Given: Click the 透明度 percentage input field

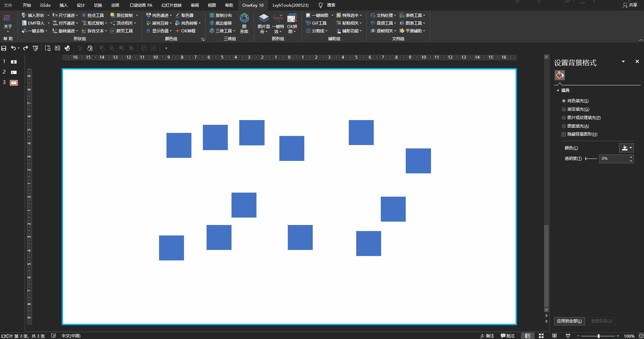Looking at the screenshot, I should (x=614, y=159).
